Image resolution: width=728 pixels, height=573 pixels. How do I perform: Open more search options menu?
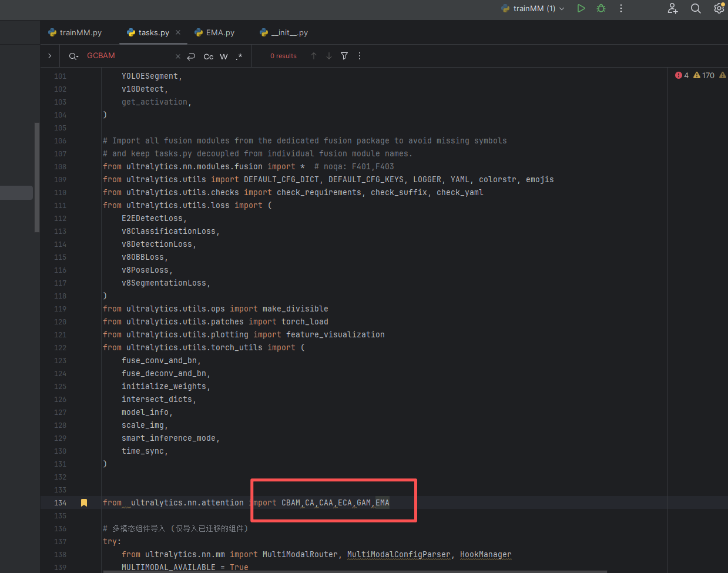pyautogui.click(x=360, y=56)
